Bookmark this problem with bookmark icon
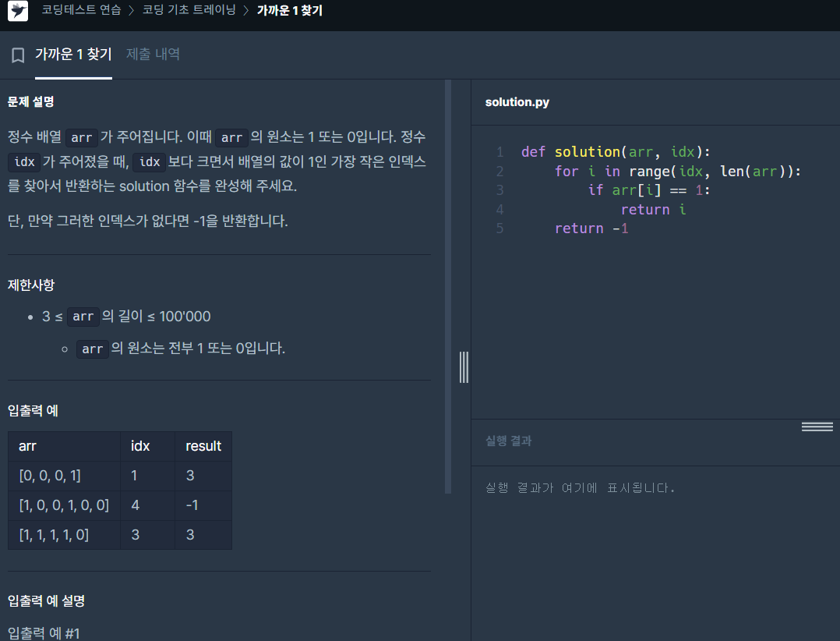The image size is (840, 641). (18, 55)
